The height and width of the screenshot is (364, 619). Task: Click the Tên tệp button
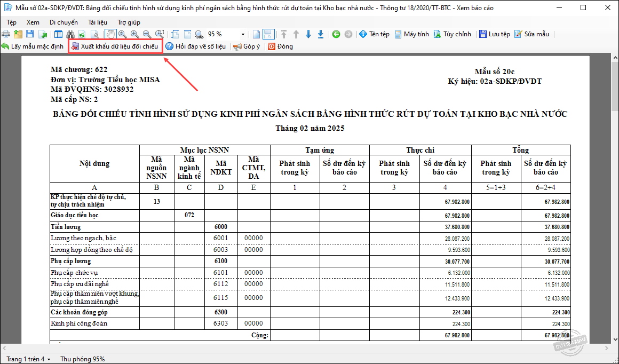point(374,34)
